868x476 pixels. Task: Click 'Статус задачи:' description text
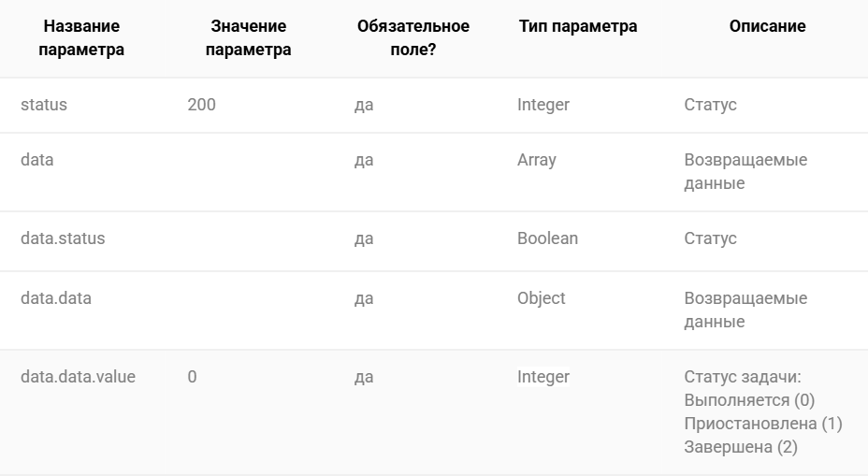pos(743,377)
